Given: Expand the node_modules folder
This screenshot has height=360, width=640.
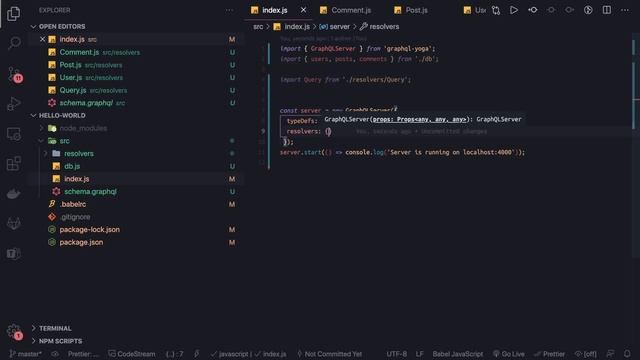Looking at the screenshot, I should 83,128.
